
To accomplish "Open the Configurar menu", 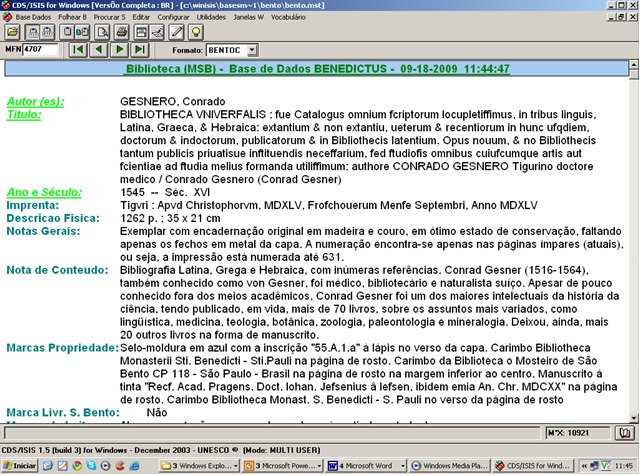I will pos(173,17).
